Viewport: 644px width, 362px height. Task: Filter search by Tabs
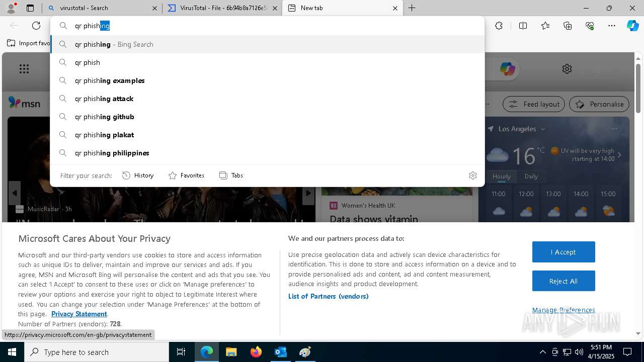coord(231,175)
